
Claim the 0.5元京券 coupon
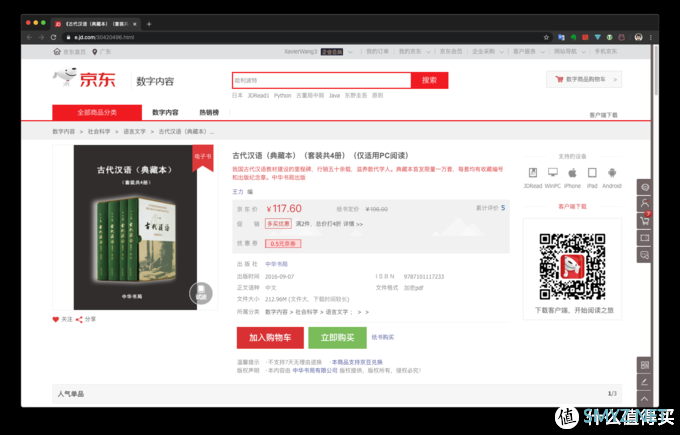pyautogui.click(x=283, y=244)
